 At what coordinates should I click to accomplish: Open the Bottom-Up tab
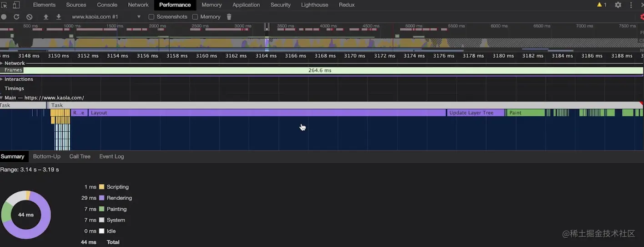click(x=47, y=156)
